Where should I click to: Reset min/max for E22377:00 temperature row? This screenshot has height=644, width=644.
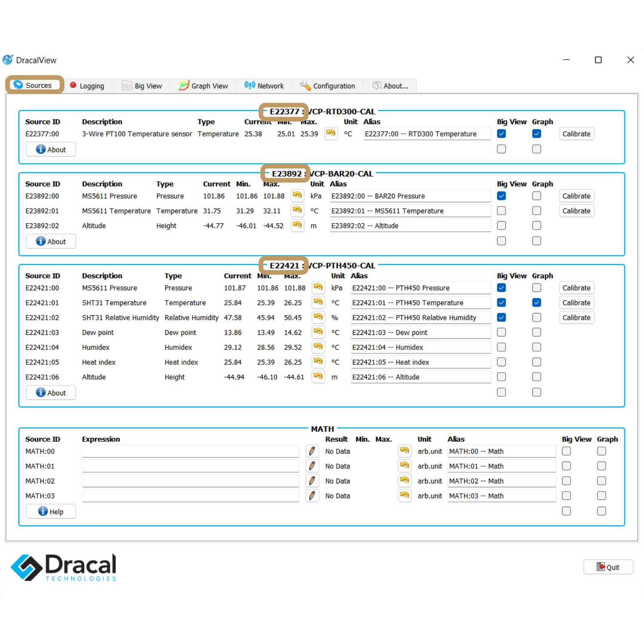coord(331,134)
